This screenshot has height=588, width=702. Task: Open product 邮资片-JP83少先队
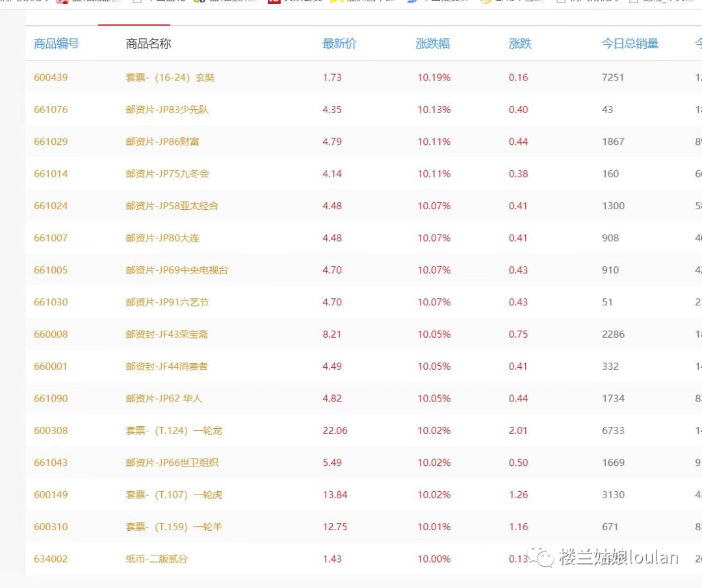click(x=167, y=110)
